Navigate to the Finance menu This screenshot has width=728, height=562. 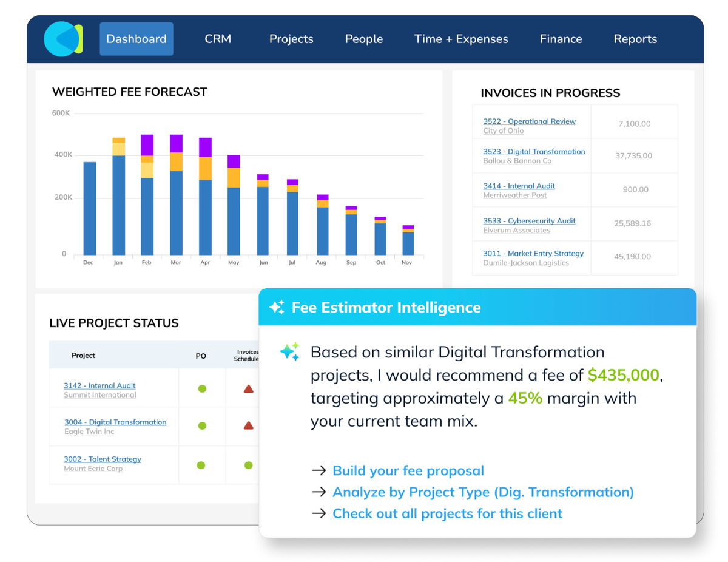pos(561,39)
